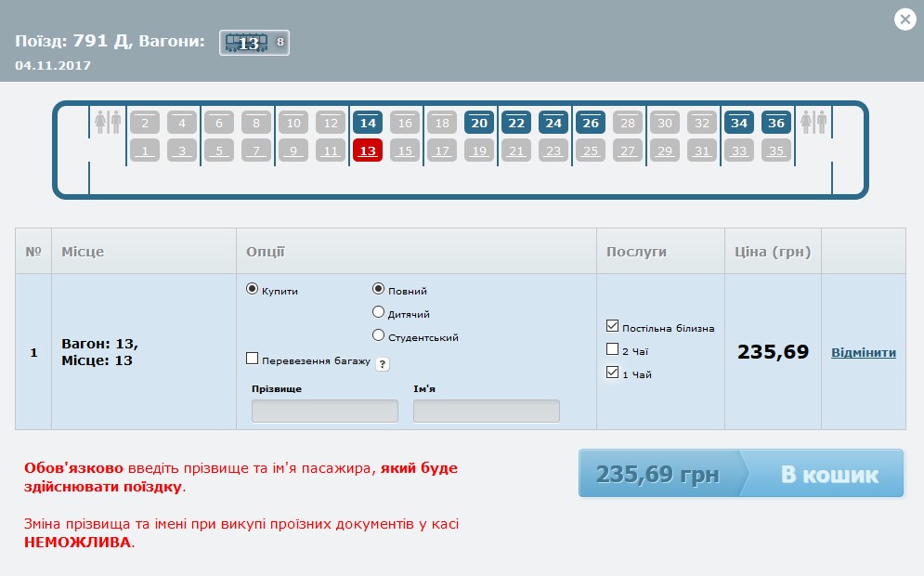Choose seat 24 on the seat map

[553, 123]
